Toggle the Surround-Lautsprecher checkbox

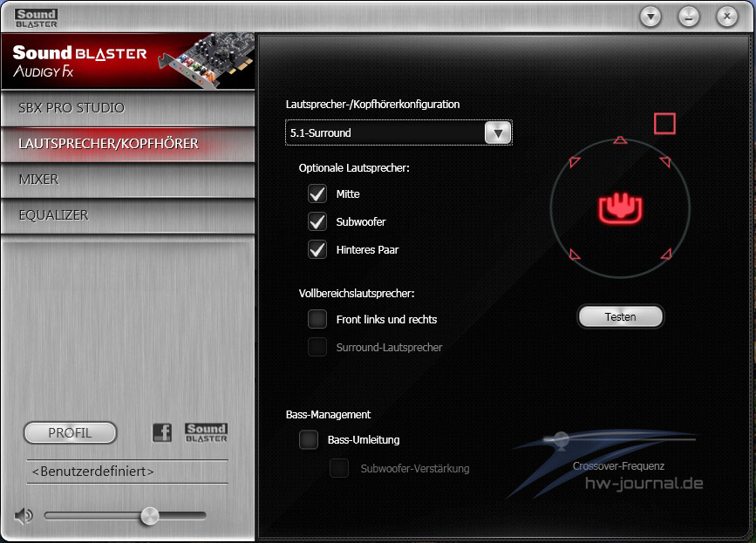pyautogui.click(x=317, y=347)
